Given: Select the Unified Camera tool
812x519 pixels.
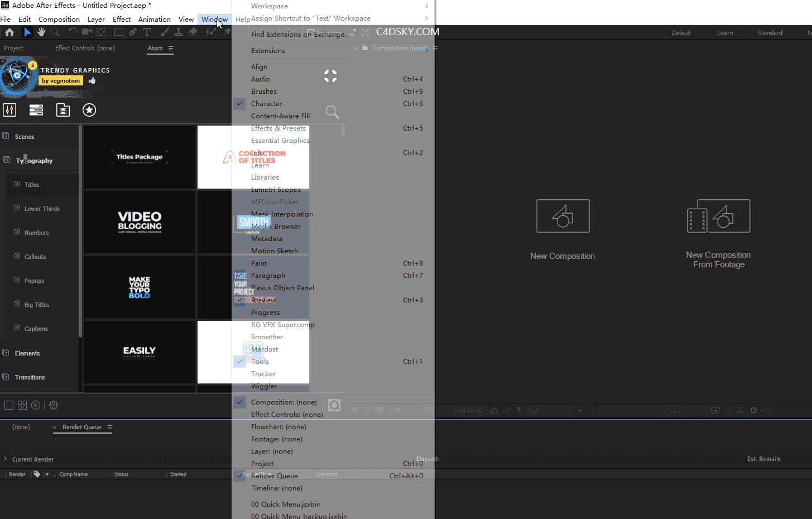Looking at the screenshot, I should tap(87, 32).
